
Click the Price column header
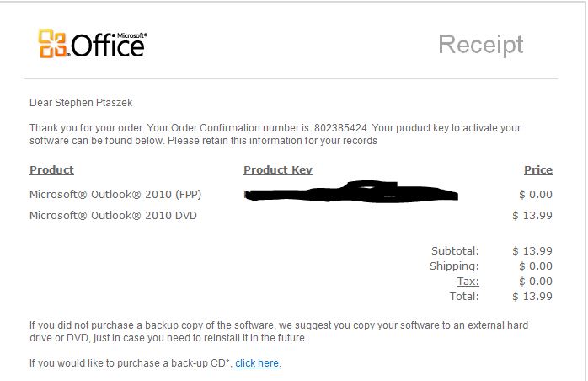point(538,169)
